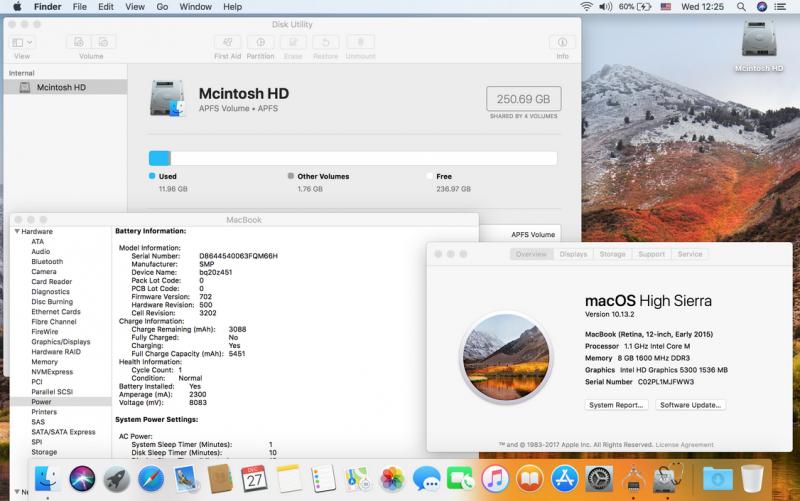
Task: Open Downloads folder in the Dock
Action: click(x=717, y=479)
